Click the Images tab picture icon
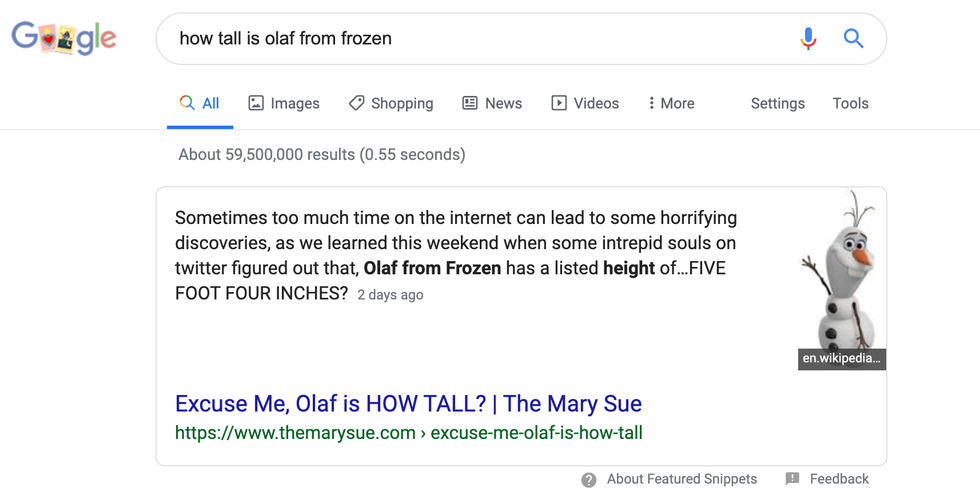This screenshot has height=504, width=980. [x=256, y=103]
